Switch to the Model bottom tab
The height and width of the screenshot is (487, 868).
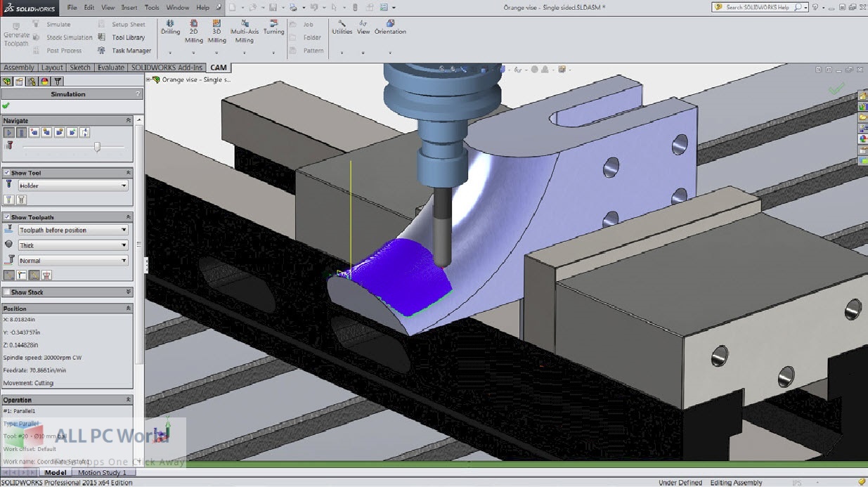[55, 473]
